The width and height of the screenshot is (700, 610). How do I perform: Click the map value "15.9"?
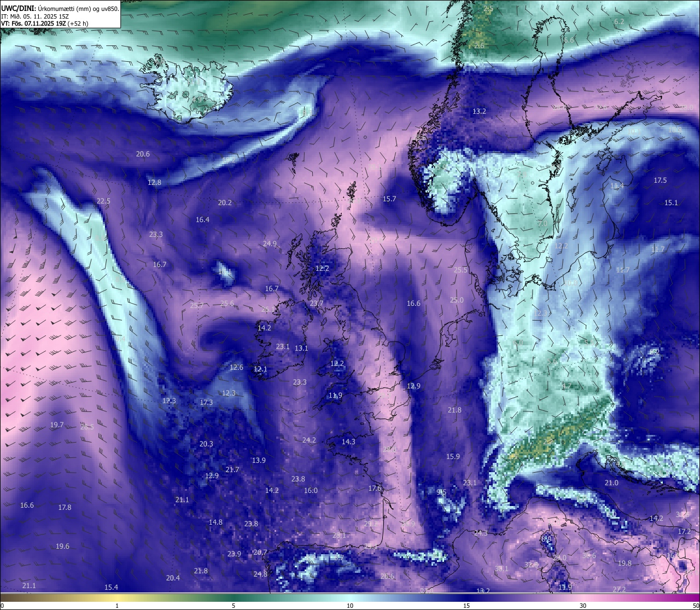pos(453,456)
